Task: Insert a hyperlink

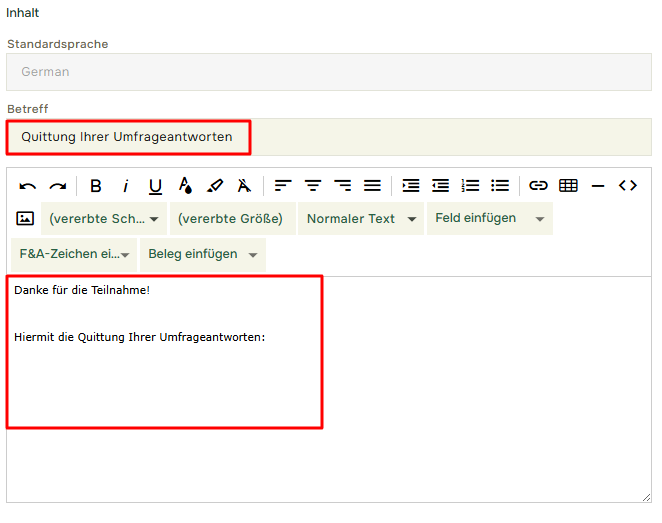Action: (x=539, y=186)
